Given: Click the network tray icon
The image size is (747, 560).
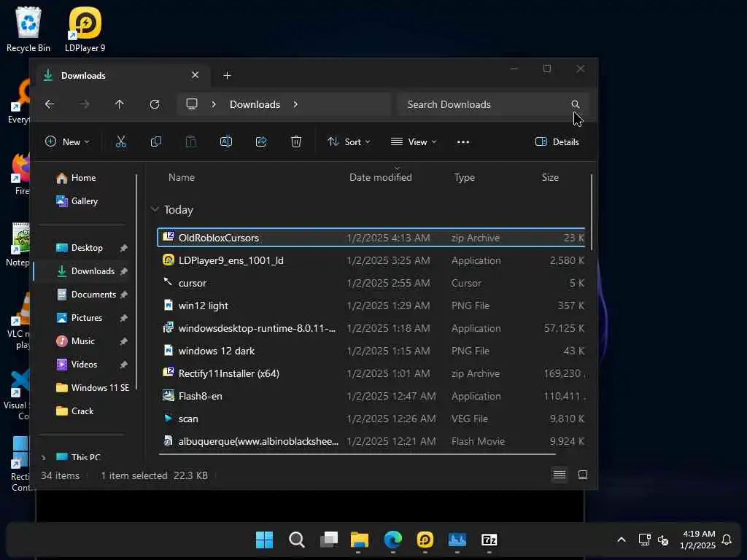Looking at the screenshot, I should [x=644, y=540].
